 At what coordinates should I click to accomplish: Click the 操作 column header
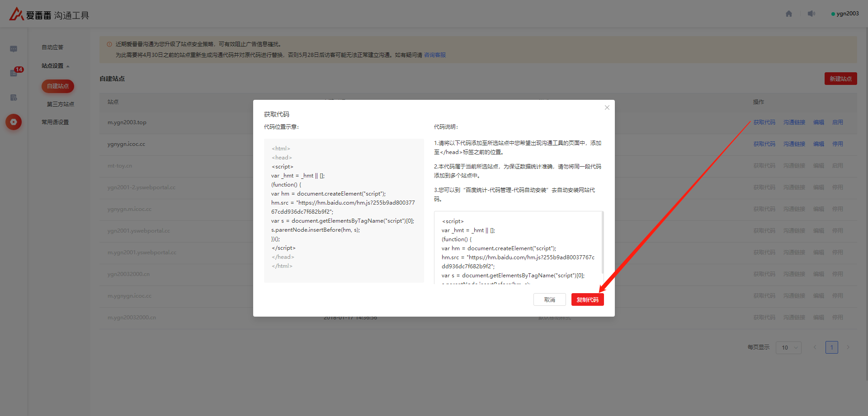click(x=759, y=102)
